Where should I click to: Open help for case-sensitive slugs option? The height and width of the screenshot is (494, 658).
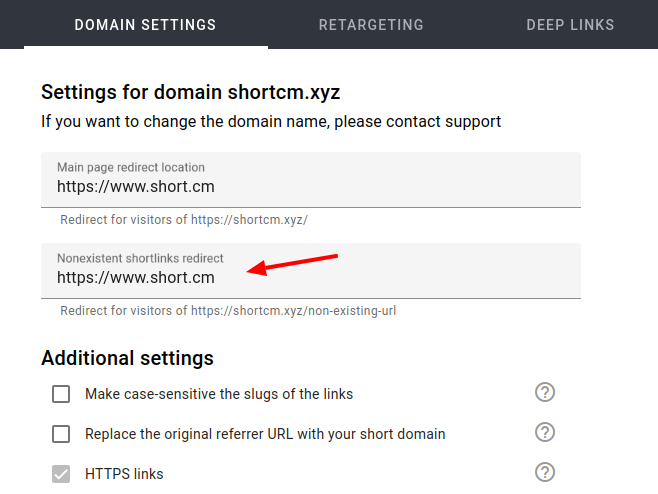pos(545,392)
